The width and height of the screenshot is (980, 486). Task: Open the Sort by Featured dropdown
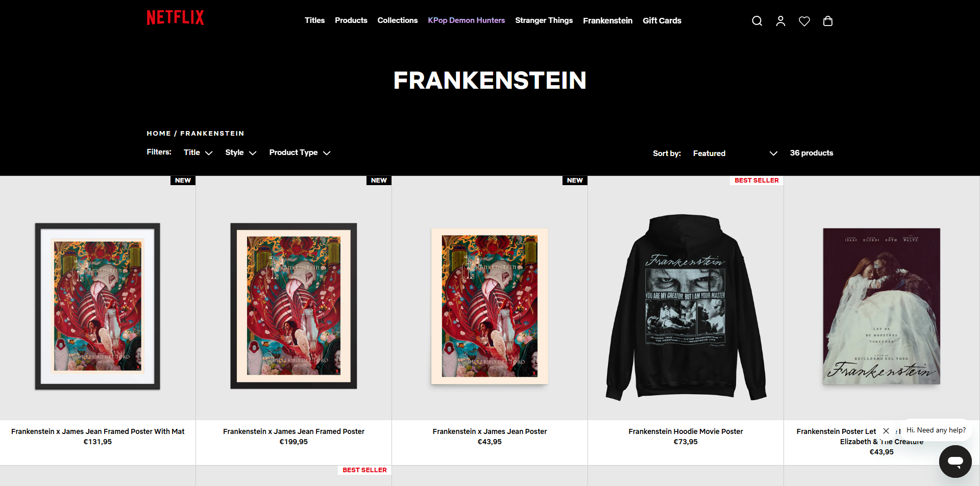point(735,153)
